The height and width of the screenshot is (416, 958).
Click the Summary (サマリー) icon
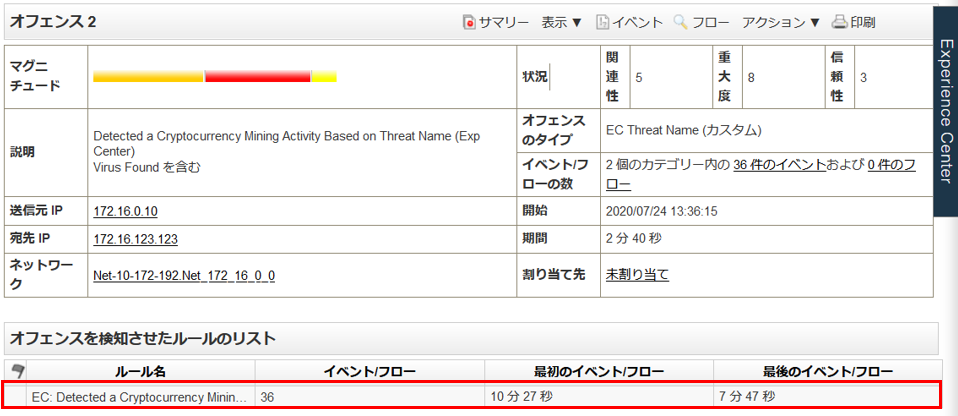[x=469, y=23]
